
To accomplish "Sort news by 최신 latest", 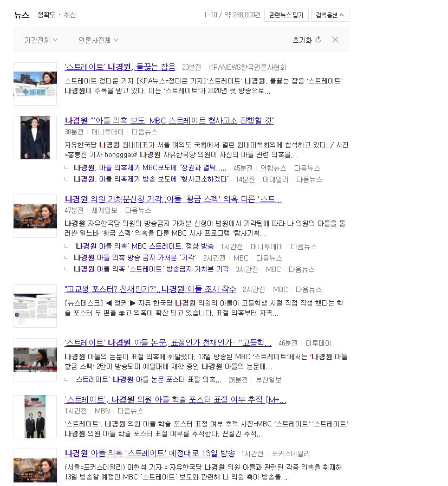I will 70,15.
